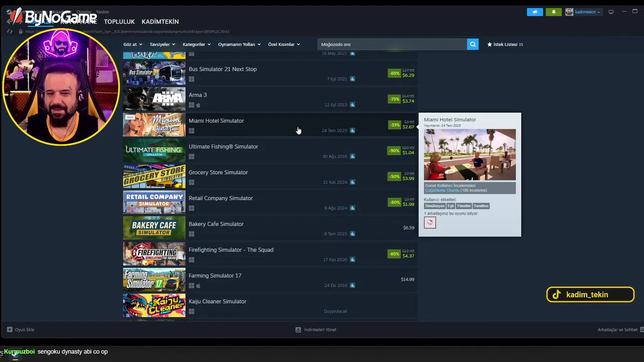Click the 6 Ağu 2024 release date
Image resolution: width=644 pixels, height=362 pixels.
(336, 208)
